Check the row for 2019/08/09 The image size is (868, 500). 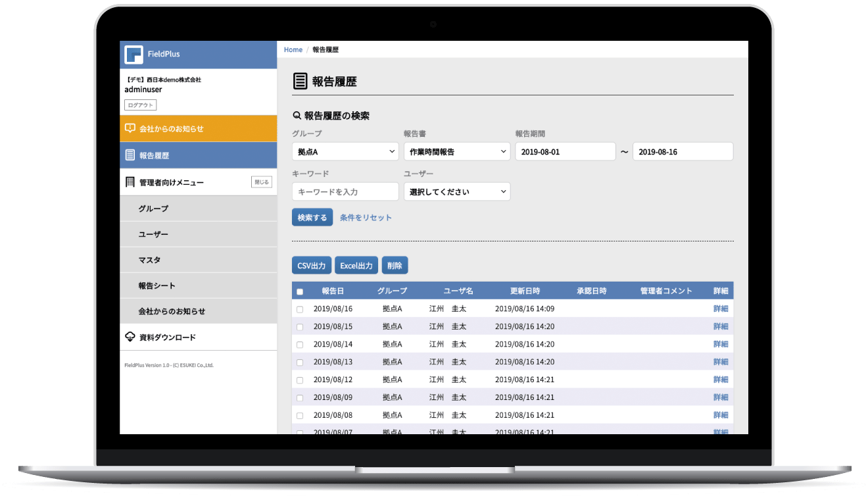(300, 398)
